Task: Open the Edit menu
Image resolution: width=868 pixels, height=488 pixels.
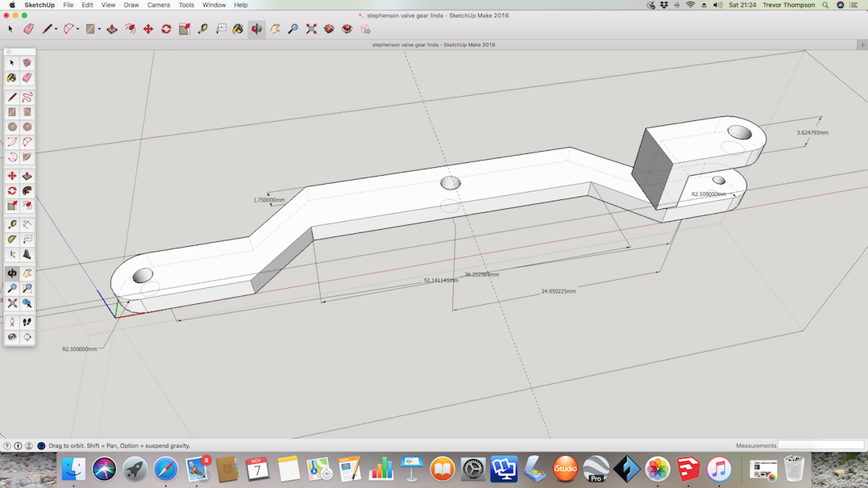Action: point(88,5)
